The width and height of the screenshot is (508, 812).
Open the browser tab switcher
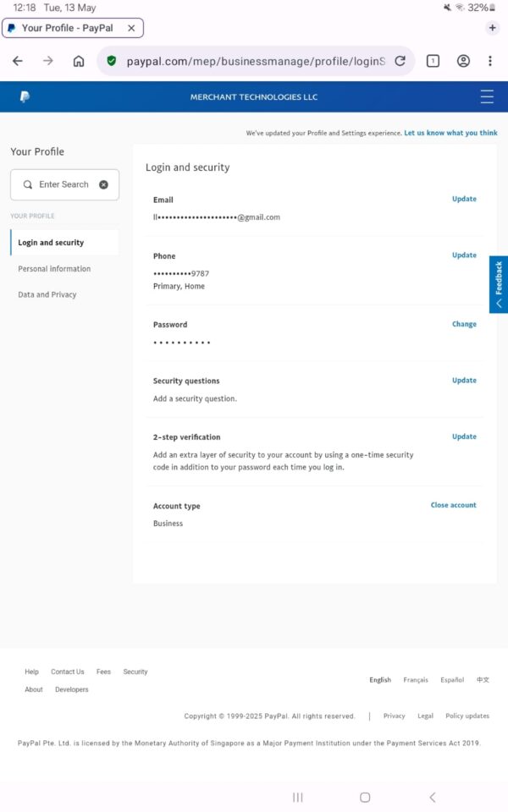coord(433,61)
